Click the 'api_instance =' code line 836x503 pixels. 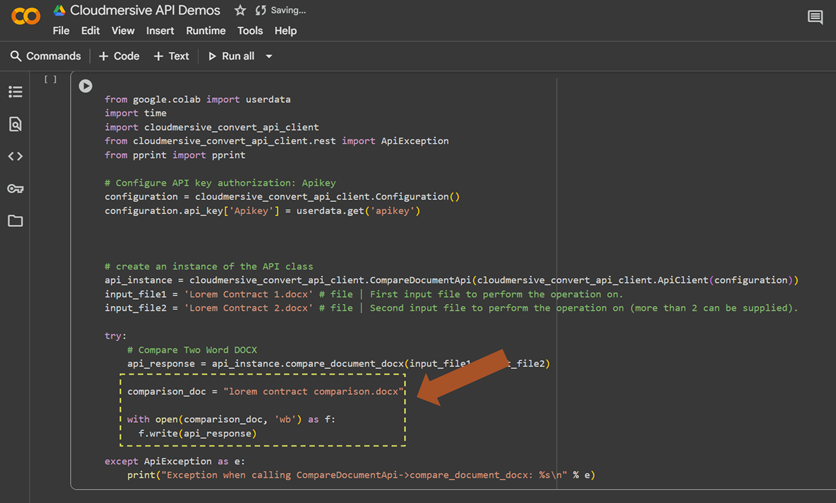[x=452, y=280]
